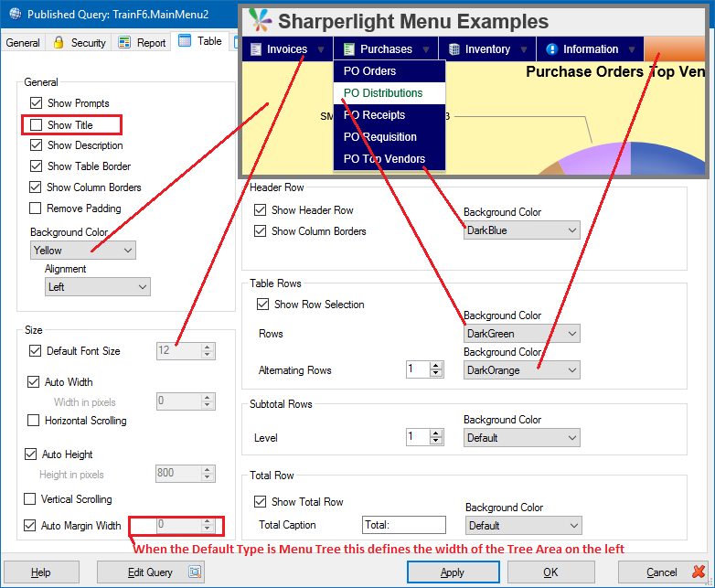715x588 pixels.
Task: Click the Height in pixels field
Action: click(179, 473)
